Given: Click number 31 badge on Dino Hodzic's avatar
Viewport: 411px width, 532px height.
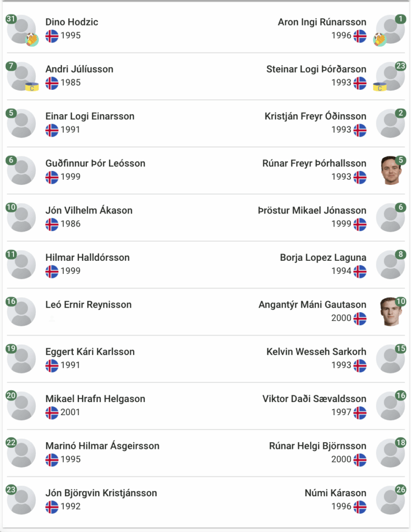Looking at the screenshot, I should 11,19.
